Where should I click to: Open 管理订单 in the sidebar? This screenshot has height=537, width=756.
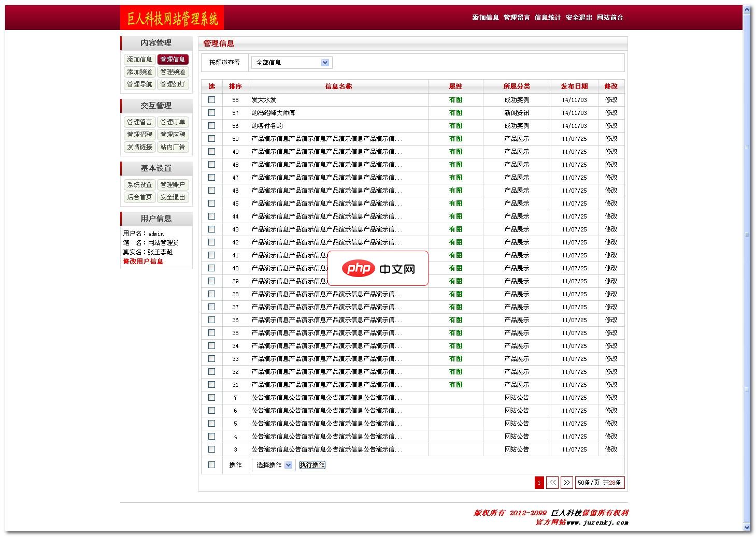click(x=173, y=122)
